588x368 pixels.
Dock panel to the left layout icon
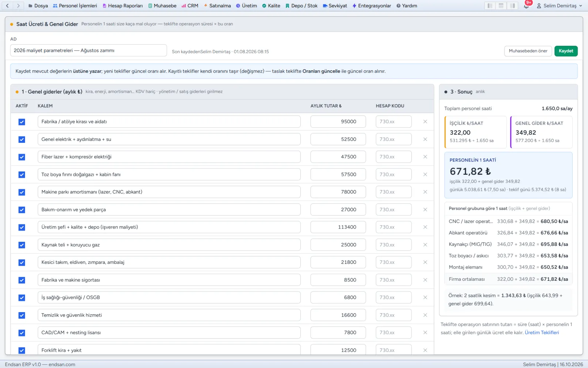coord(490,6)
